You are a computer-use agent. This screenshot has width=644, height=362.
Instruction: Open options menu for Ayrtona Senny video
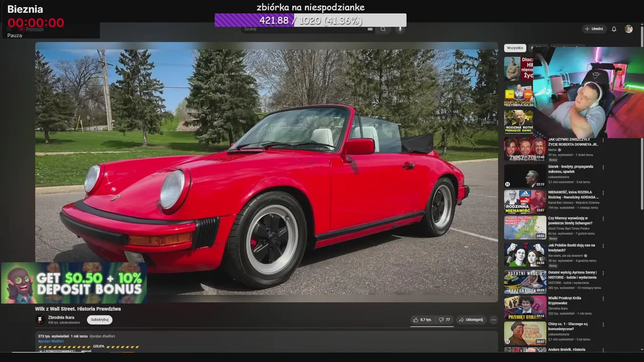coord(603,273)
